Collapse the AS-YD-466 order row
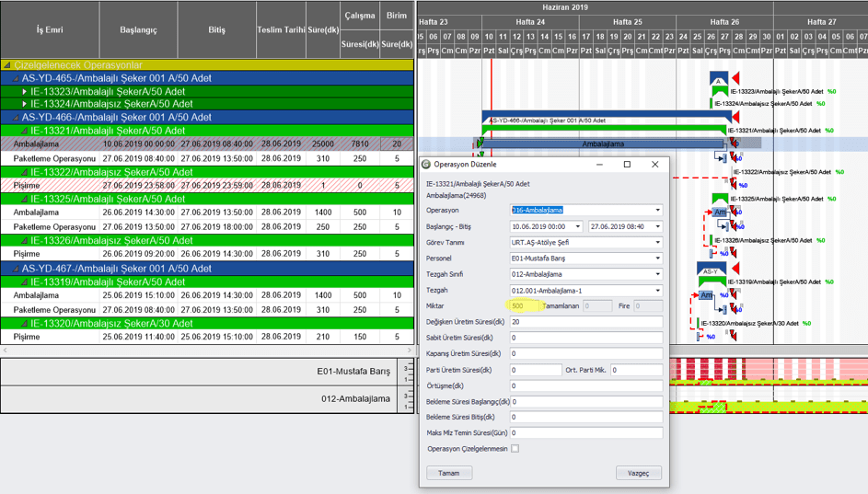The width and height of the screenshot is (868, 494). click(x=16, y=117)
